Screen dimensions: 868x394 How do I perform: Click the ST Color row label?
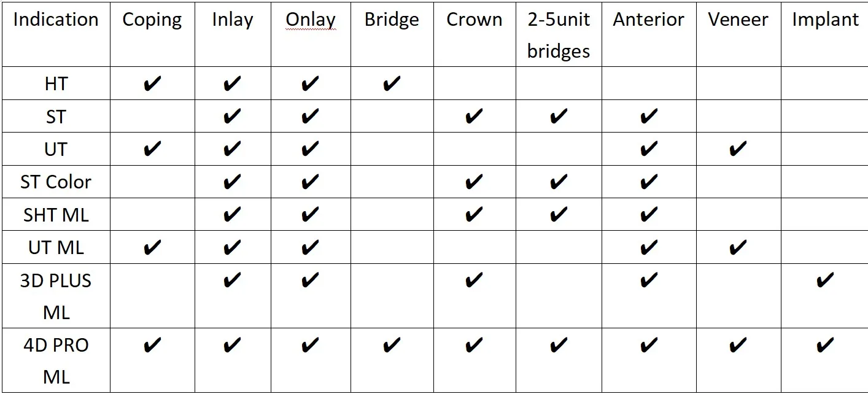[x=56, y=182]
